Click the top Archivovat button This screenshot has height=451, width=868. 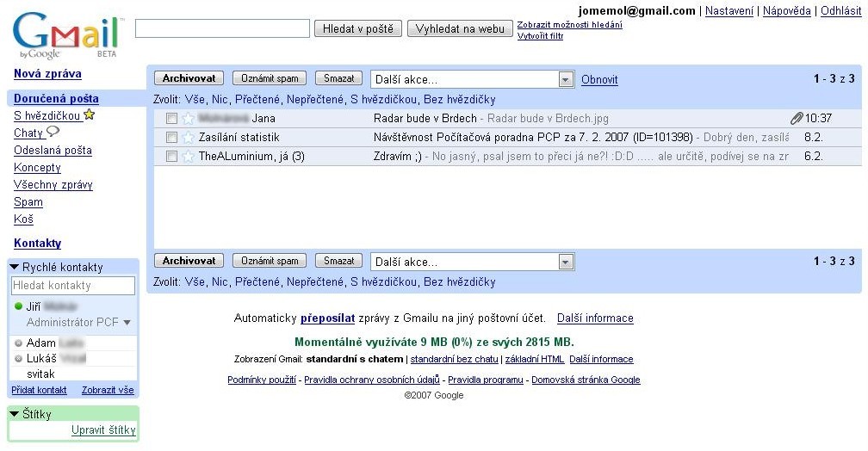pyautogui.click(x=189, y=78)
